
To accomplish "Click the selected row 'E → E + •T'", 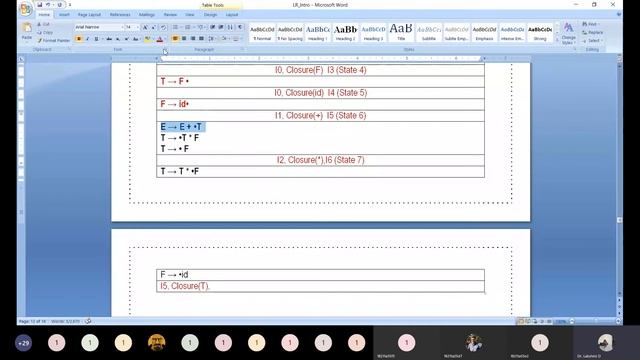I will [182, 127].
